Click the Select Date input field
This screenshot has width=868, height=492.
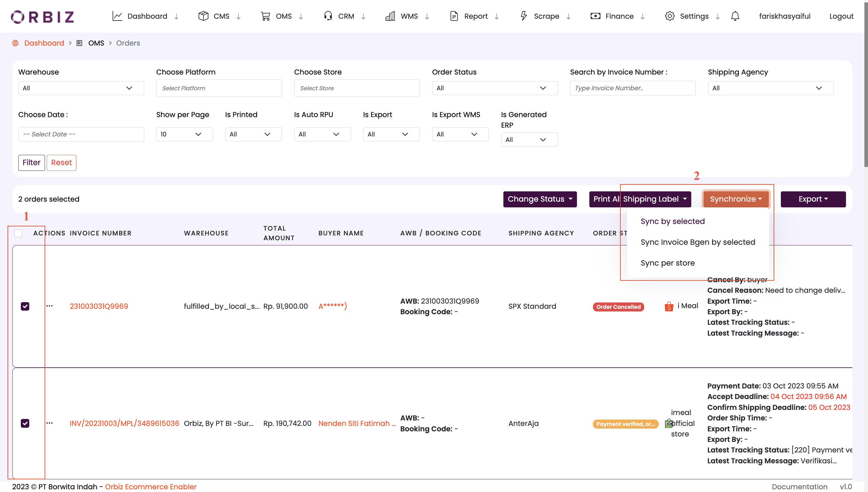(x=81, y=134)
